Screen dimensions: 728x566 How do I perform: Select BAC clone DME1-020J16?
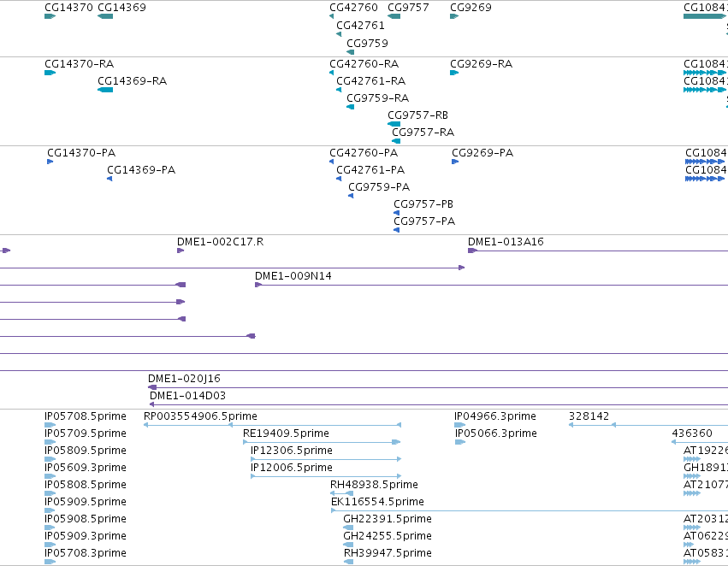coord(438,387)
